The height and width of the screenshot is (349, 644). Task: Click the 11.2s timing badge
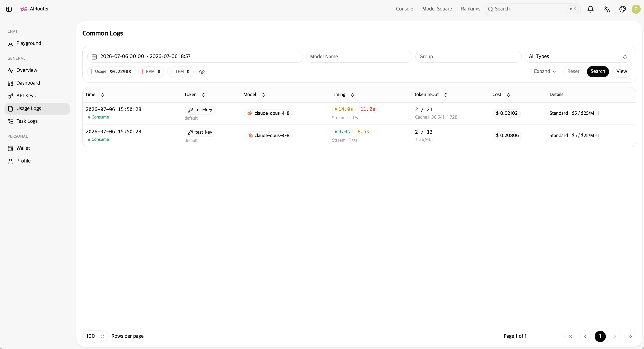click(368, 109)
